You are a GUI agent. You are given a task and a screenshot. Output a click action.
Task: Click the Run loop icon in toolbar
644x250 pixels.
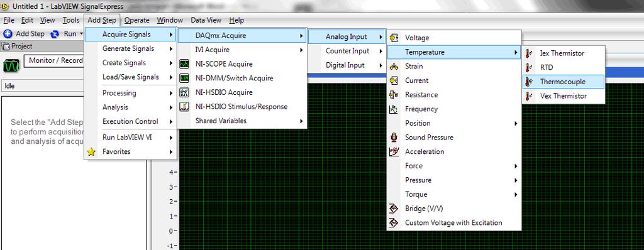(x=55, y=34)
